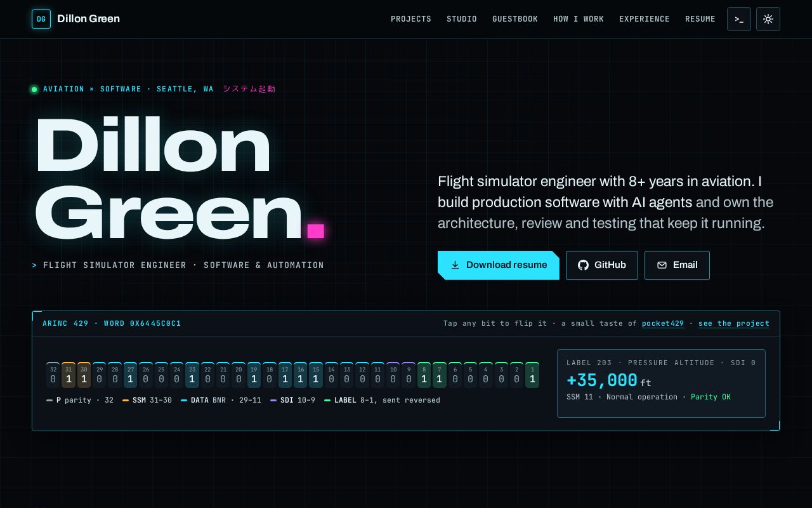
Task: Open the Guestbook nav item
Action: (515, 19)
